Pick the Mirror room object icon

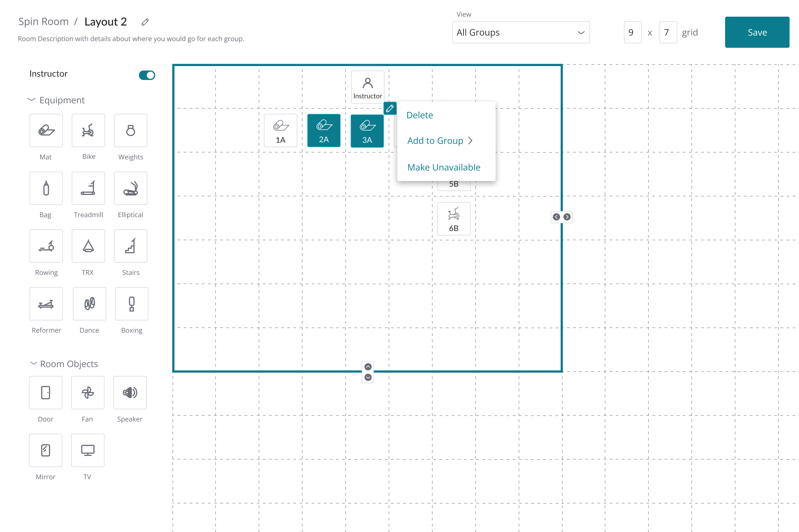(46, 450)
